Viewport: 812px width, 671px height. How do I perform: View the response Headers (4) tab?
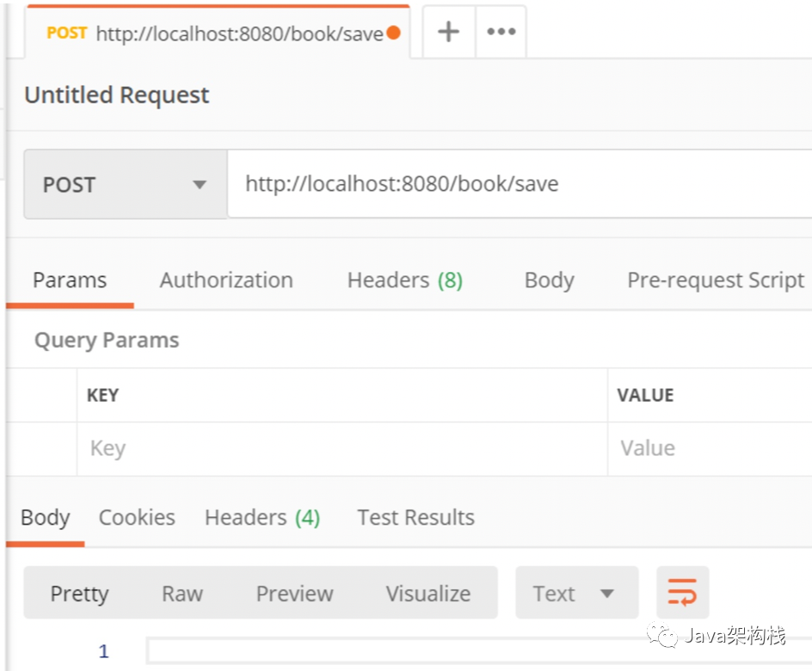[x=261, y=518]
